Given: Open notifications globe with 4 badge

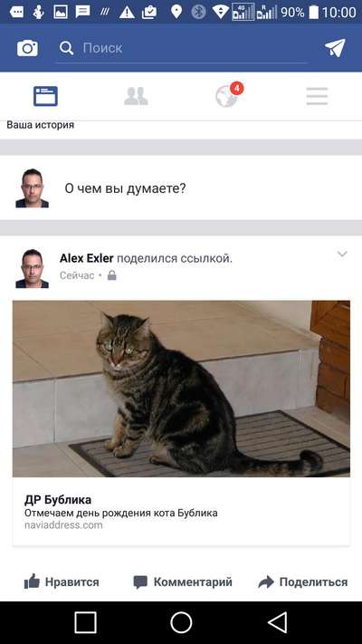Looking at the screenshot, I should (x=229, y=95).
